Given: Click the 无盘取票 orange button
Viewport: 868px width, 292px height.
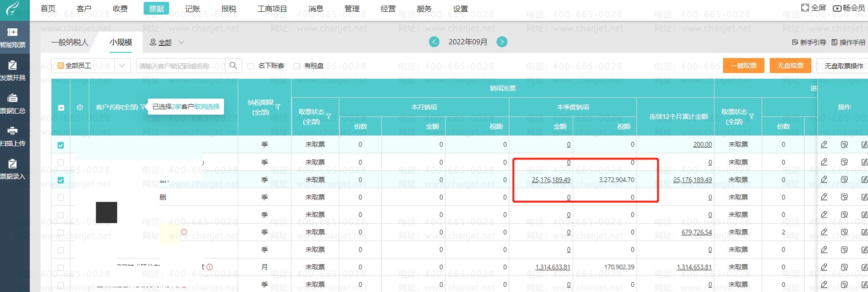Looking at the screenshot, I should (x=790, y=66).
